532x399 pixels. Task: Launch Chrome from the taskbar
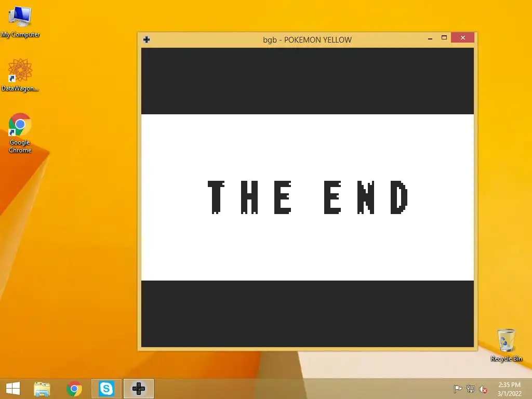click(74, 389)
